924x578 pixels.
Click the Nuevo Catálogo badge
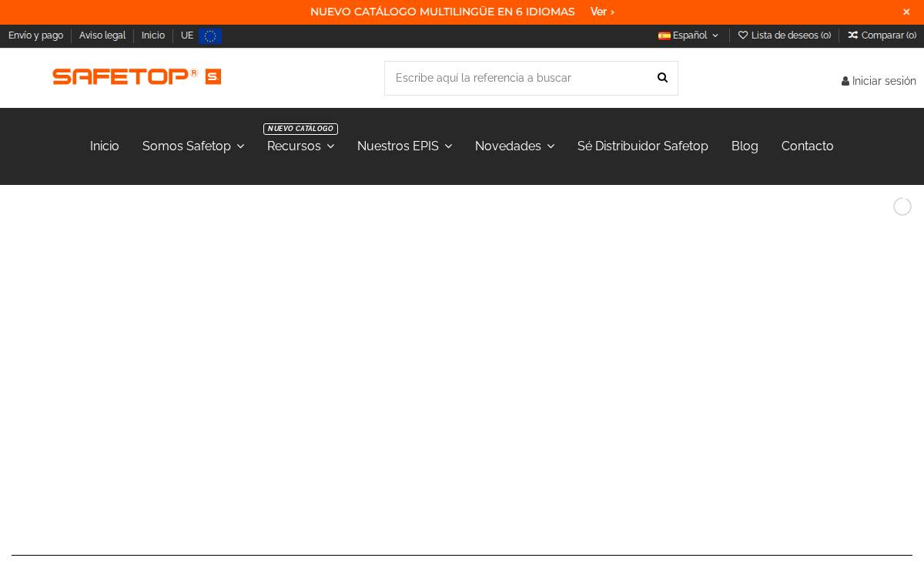pyautogui.click(x=300, y=129)
